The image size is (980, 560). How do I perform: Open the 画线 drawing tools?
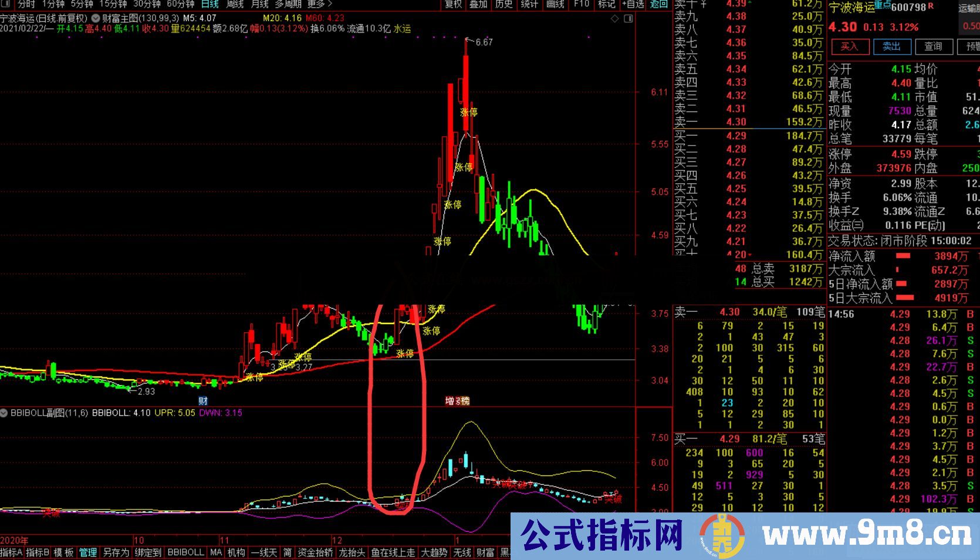point(556,5)
